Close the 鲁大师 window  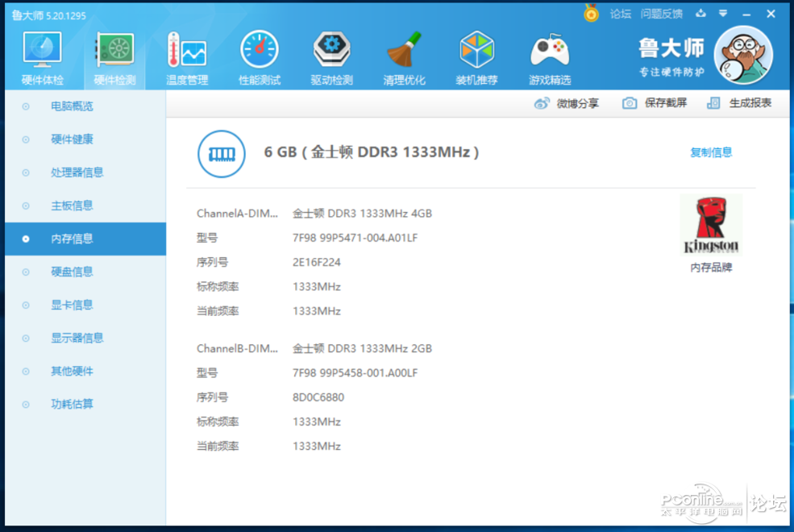(x=771, y=14)
